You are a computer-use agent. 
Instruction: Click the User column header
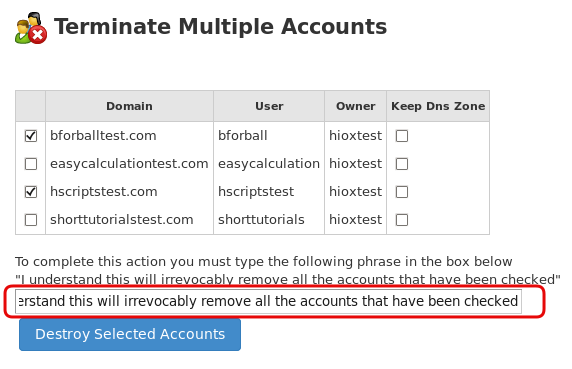pyautogui.click(x=269, y=106)
